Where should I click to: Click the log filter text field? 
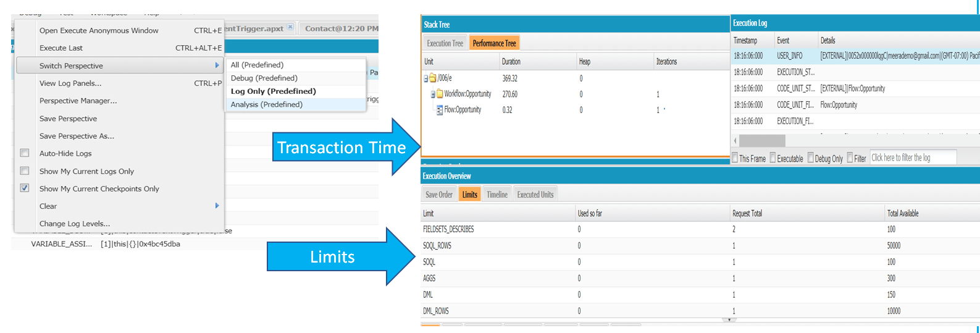(912, 158)
